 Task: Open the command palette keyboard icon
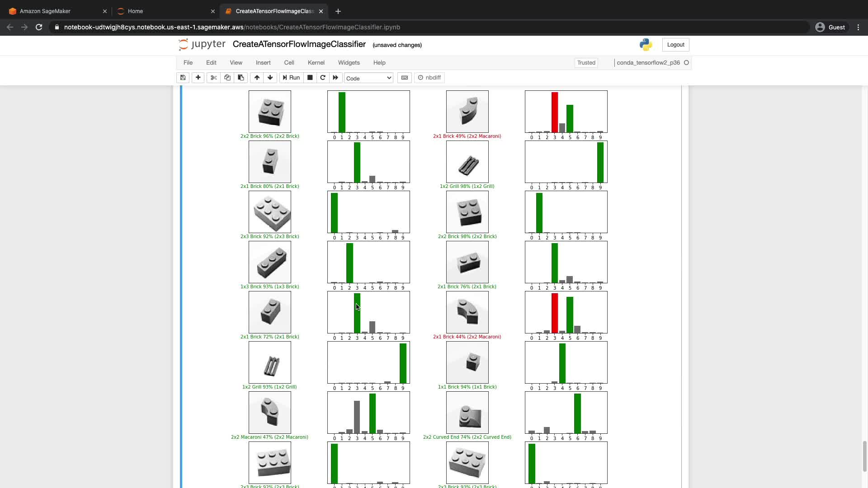(405, 78)
